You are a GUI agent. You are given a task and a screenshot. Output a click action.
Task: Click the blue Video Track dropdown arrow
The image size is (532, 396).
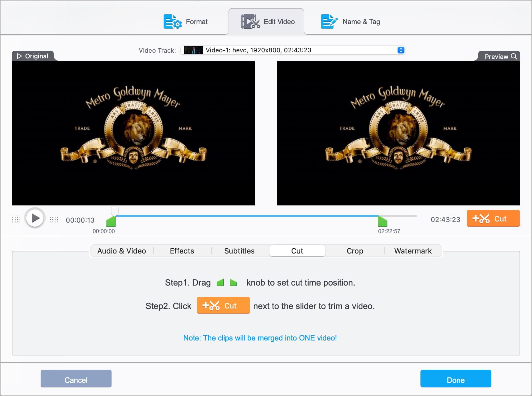401,50
